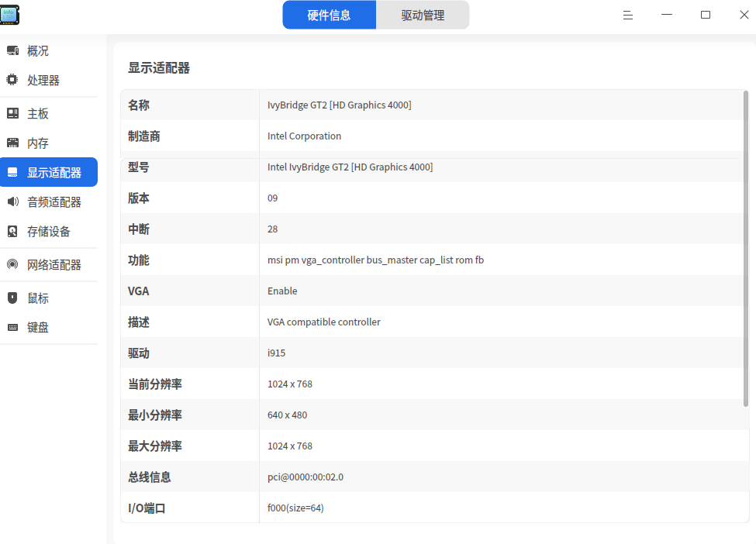Click the 描述 row label

(138, 322)
